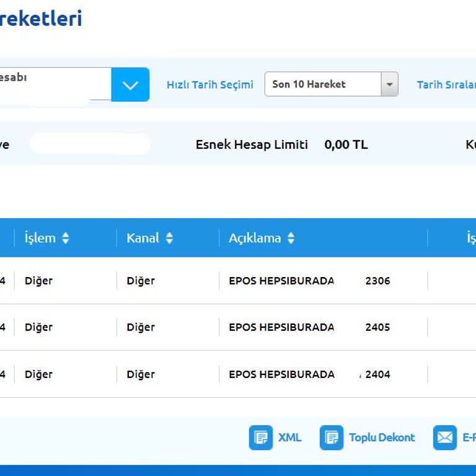
Task: Click the XML export link text
Action: pyautogui.click(x=289, y=438)
